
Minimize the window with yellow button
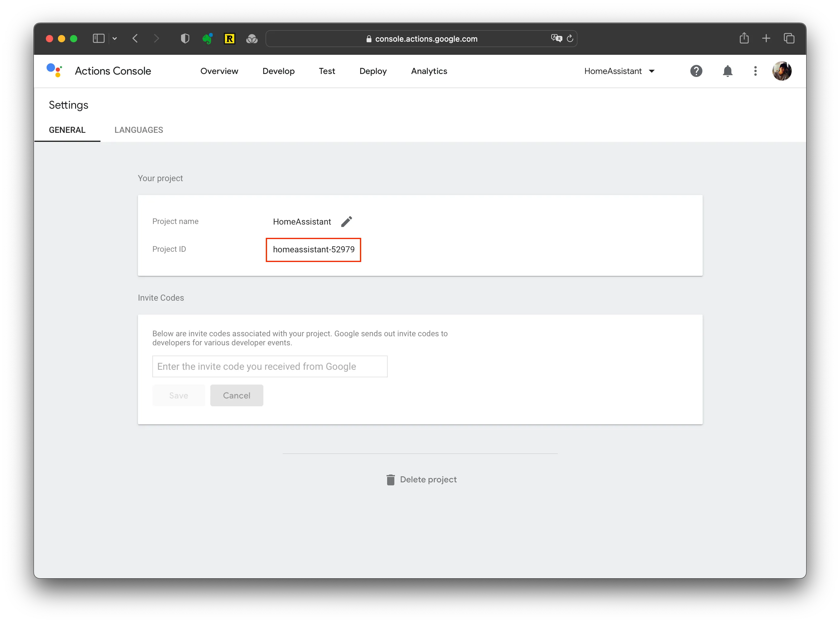click(62, 38)
